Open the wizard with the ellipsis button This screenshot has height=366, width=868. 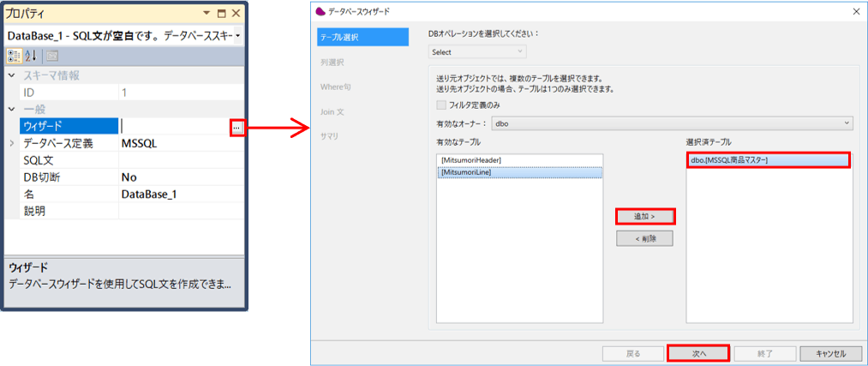tap(237, 127)
